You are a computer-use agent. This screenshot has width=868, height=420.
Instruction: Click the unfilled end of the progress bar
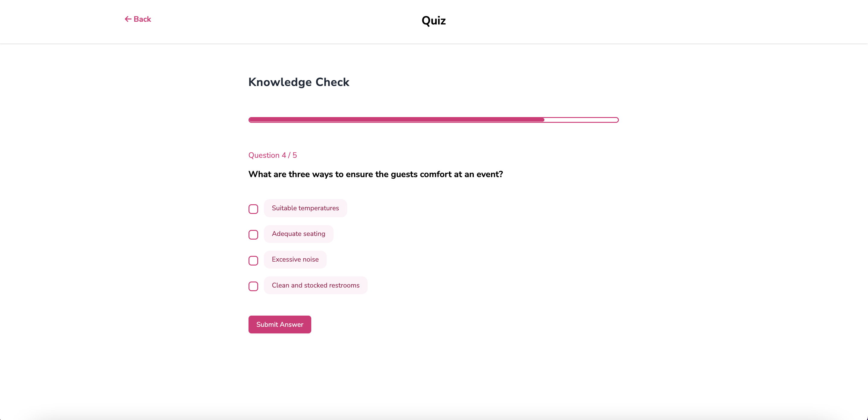(x=581, y=120)
